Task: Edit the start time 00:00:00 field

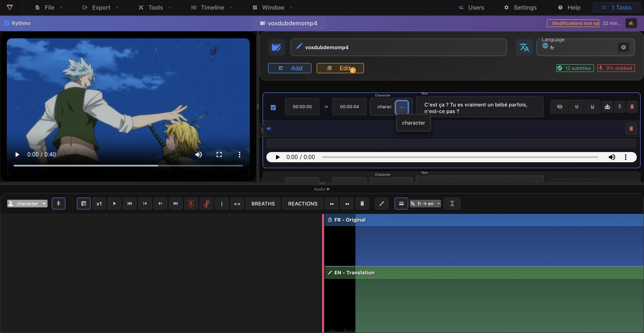Action: pos(302,107)
